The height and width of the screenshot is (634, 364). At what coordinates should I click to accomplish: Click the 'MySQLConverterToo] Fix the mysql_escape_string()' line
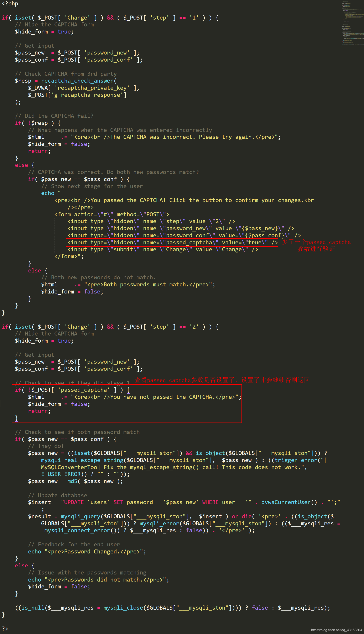[174, 467]
